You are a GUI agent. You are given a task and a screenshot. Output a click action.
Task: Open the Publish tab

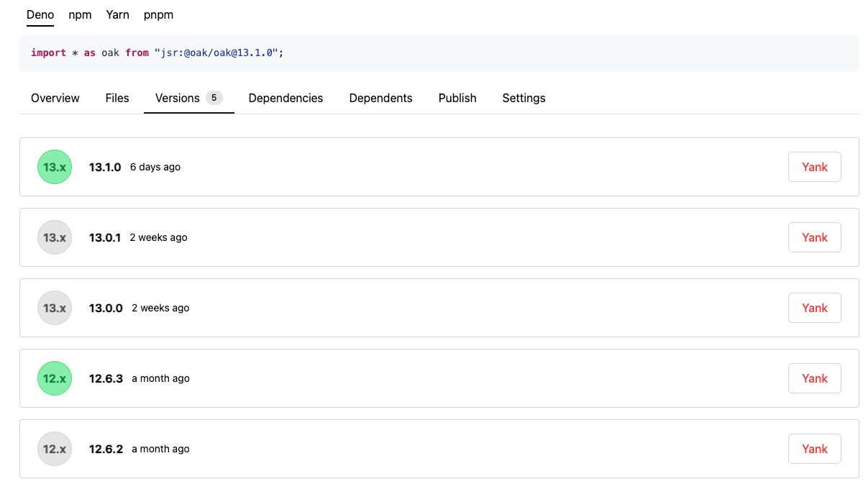point(457,98)
